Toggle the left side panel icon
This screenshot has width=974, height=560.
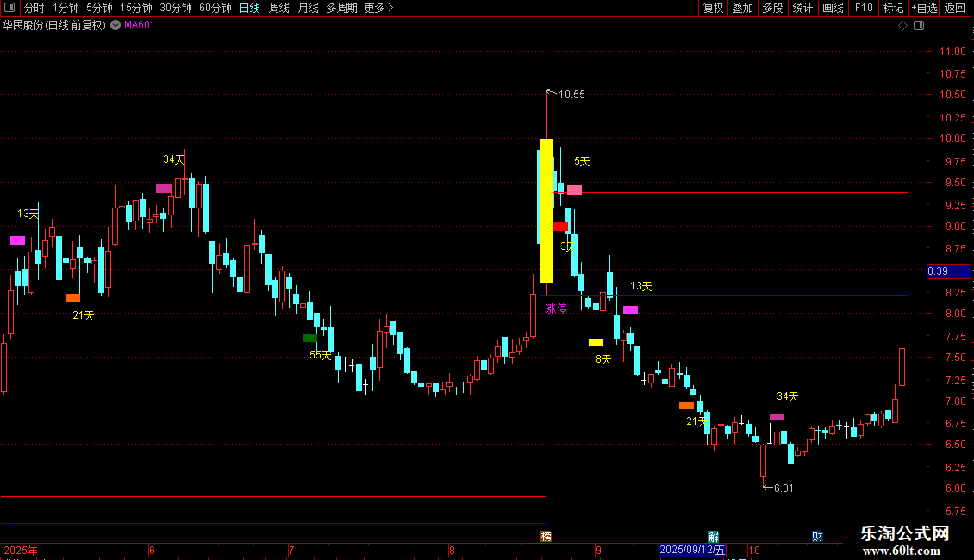[9, 8]
